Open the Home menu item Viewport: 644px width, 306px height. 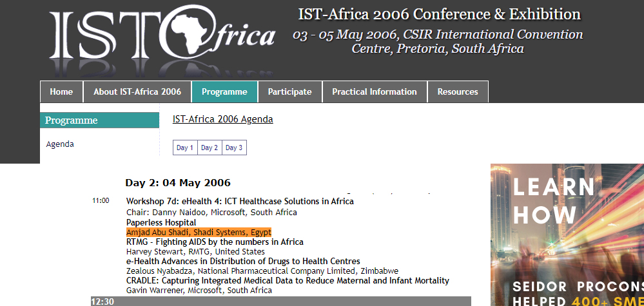pos(62,92)
